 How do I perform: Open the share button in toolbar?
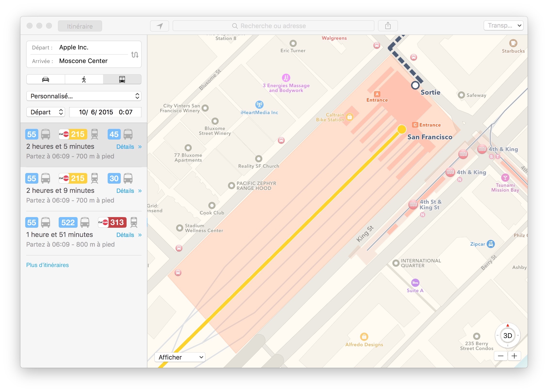pos(388,26)
